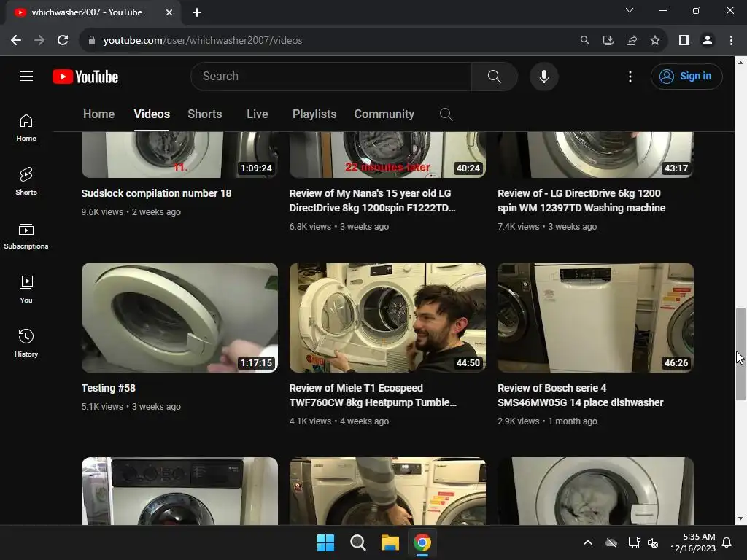Open a new browser tab
Viewport: 747px width, 560px height.
point(197,12)
